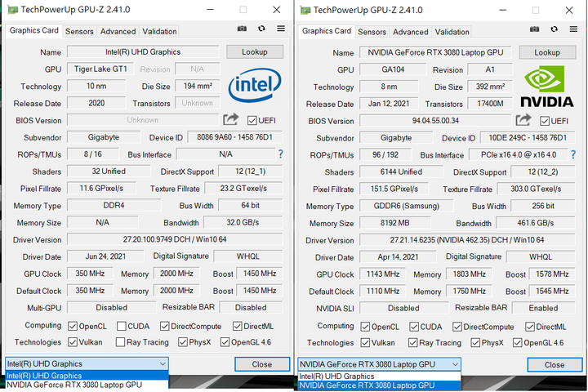Select Graphics Card tab in Intel window
Screen dimensions: 588x392
[33, 30]
